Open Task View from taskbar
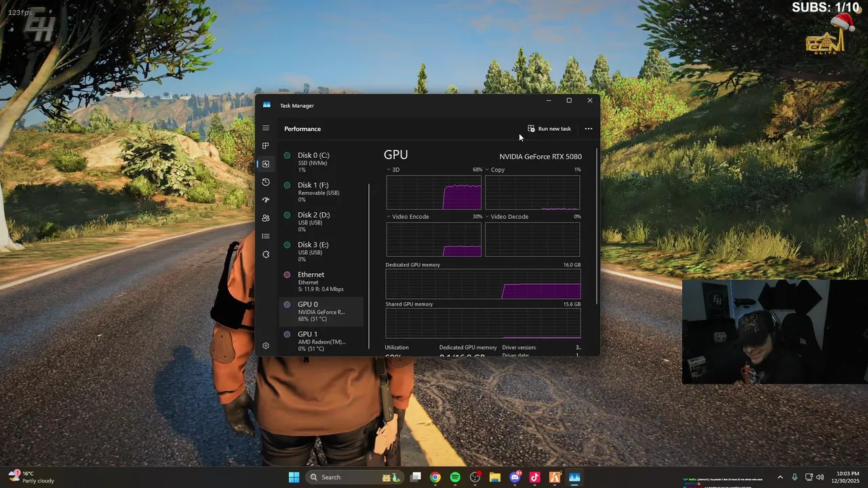868x488 pixels. point(416,477)
